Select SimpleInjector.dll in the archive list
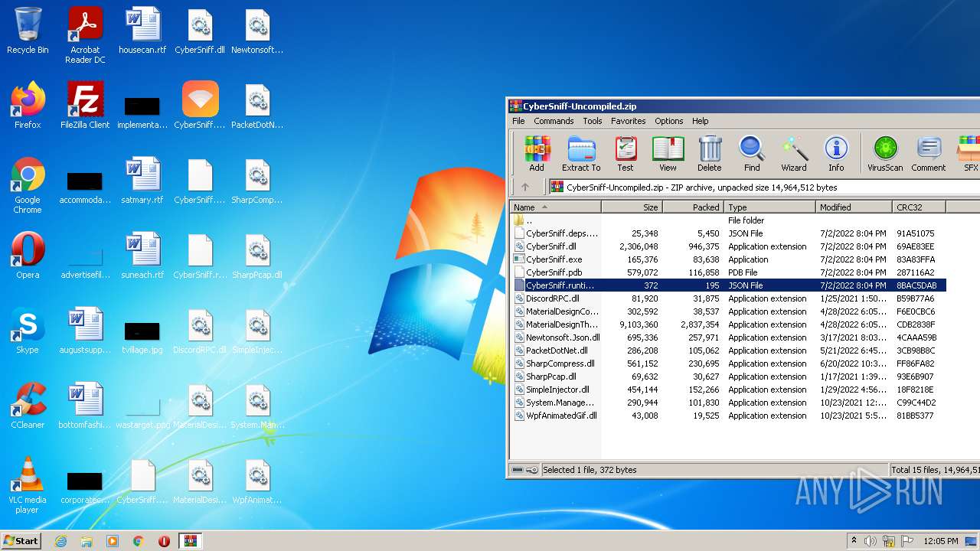The width and height of the screenshot is (980, 551). coord(730,390)
